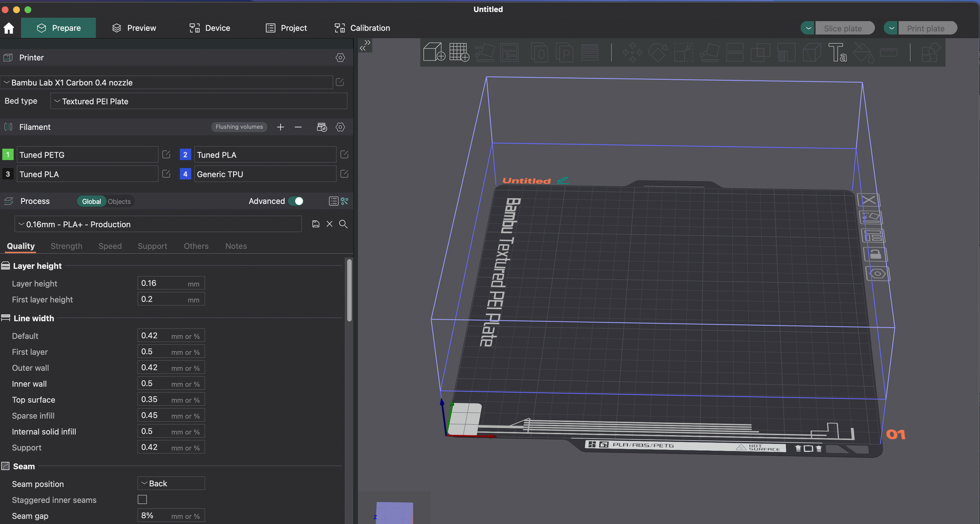Click the Text shape tool icon
This screenshot has width=980, height=524.
tap(837, 52)
